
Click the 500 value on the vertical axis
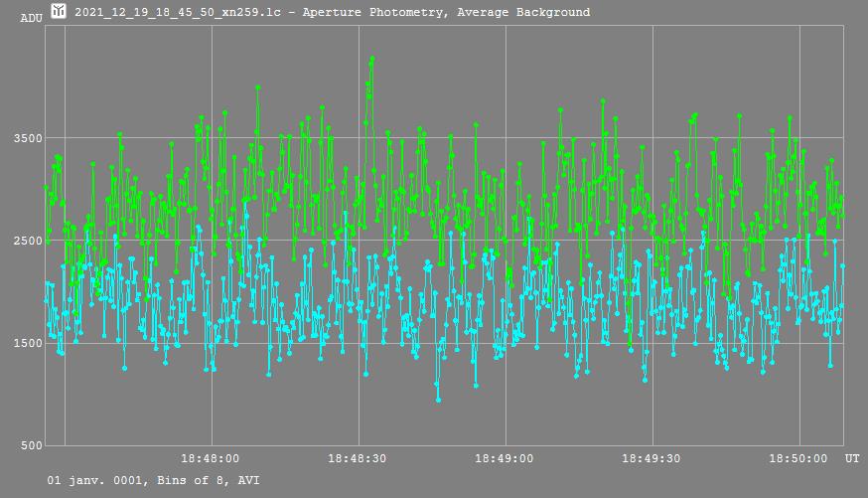[30, 445]
